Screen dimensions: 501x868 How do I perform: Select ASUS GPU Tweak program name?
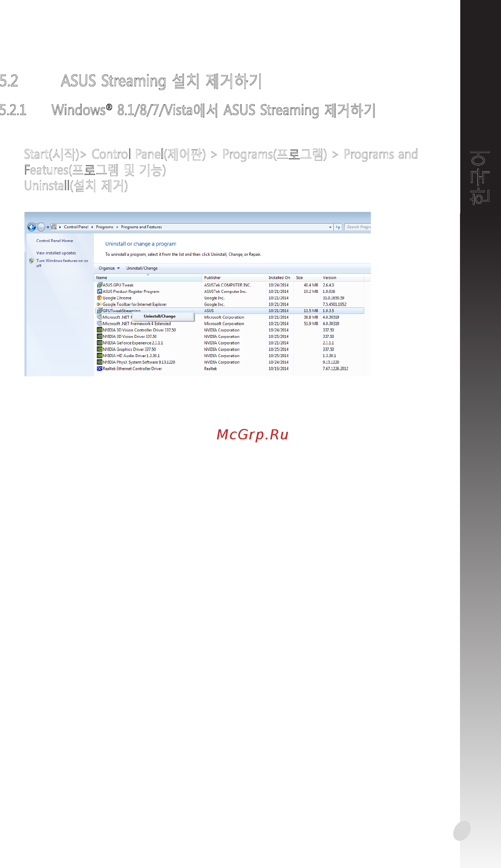[x=118, y=285]
